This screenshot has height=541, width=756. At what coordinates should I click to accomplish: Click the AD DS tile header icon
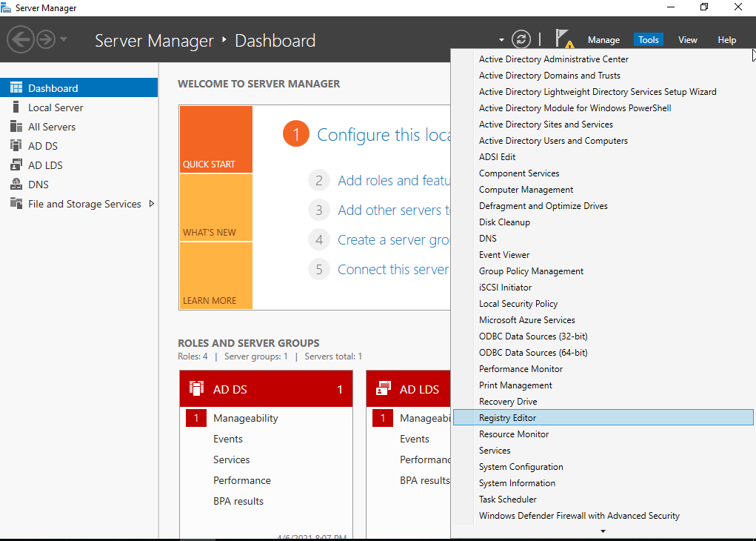(196, 389)
